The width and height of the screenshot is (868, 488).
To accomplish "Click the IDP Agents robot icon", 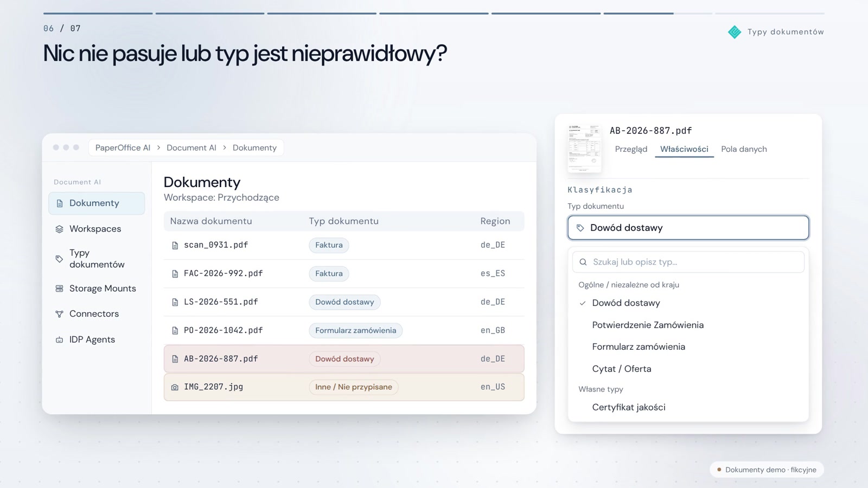I will click(x=59, y=340).
